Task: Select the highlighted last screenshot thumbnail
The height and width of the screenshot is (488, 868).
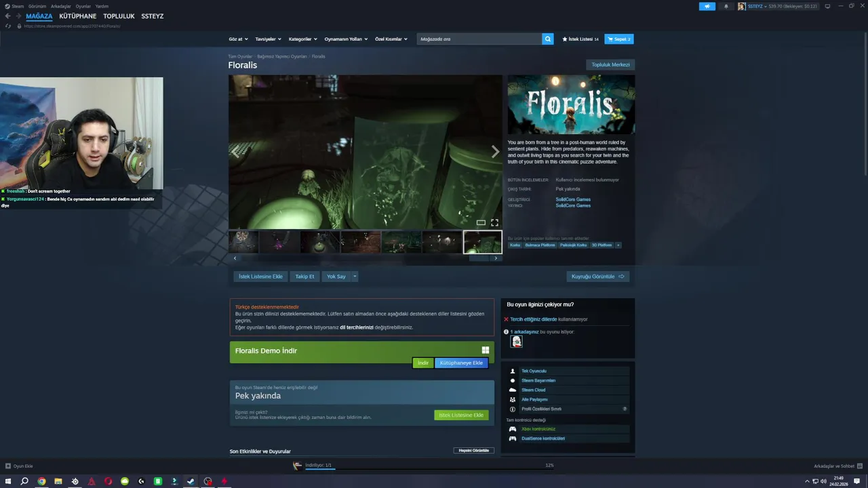Action: (482, 242)
